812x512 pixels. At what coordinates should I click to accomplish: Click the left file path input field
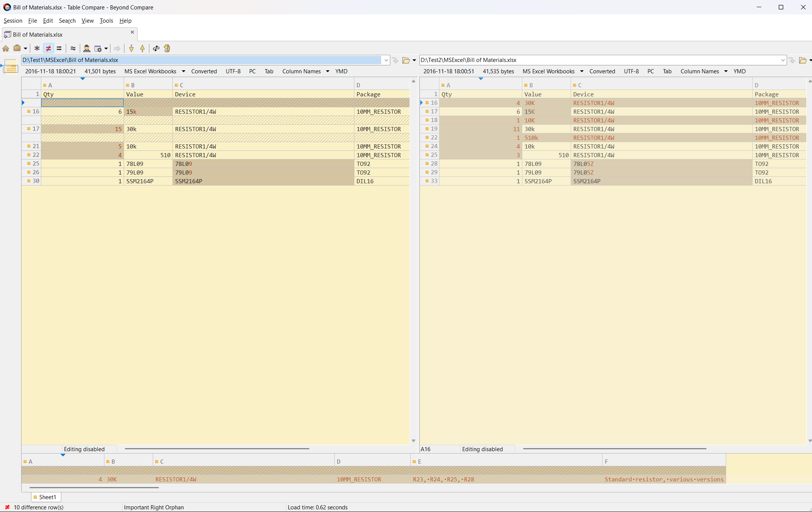202,60
